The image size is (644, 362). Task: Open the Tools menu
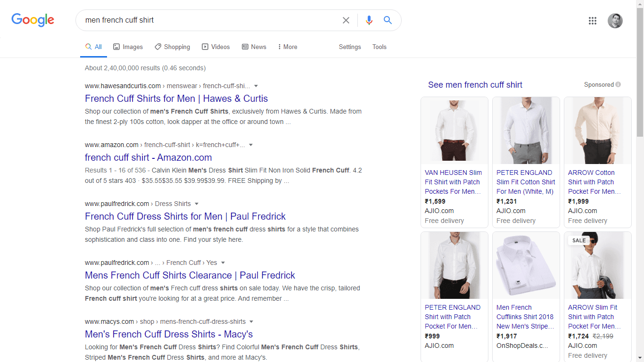[x=379, y=47]
